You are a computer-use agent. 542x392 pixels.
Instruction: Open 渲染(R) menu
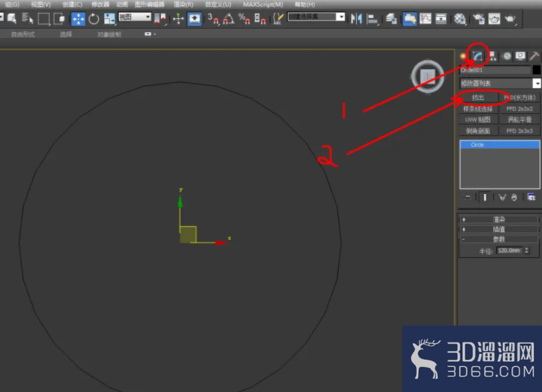tap(183, 4)
